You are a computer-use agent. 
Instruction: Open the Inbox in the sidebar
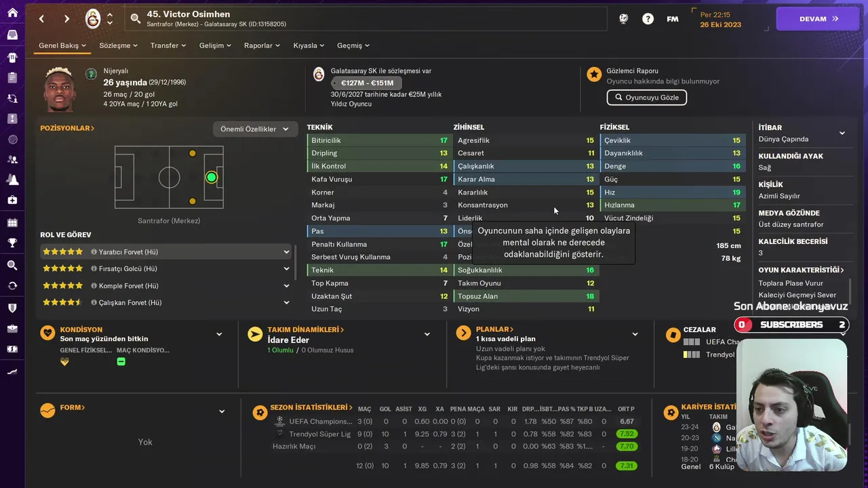click(12, 35)
